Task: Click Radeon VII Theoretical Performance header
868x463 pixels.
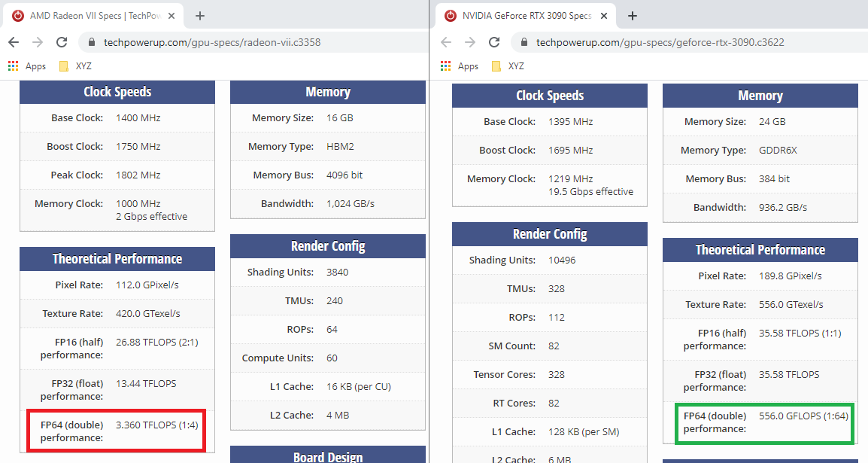Action: pyautogui.click(x=117, y=259)
